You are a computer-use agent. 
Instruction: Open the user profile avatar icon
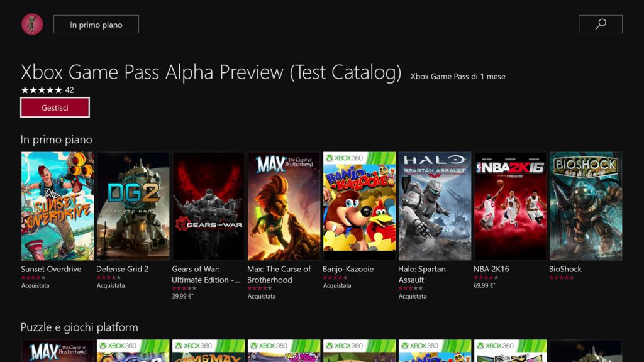click(x=32, y=25)
